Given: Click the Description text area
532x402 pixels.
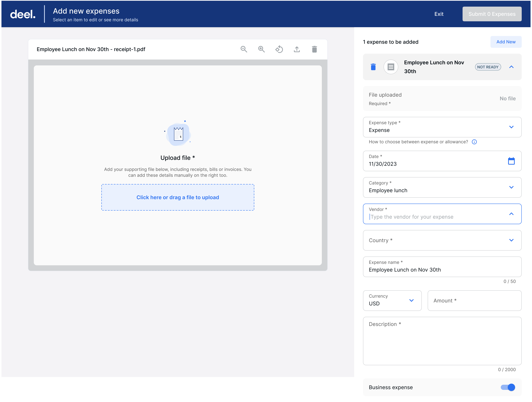Looking at the screenshot, I should (x=442, y=341).
